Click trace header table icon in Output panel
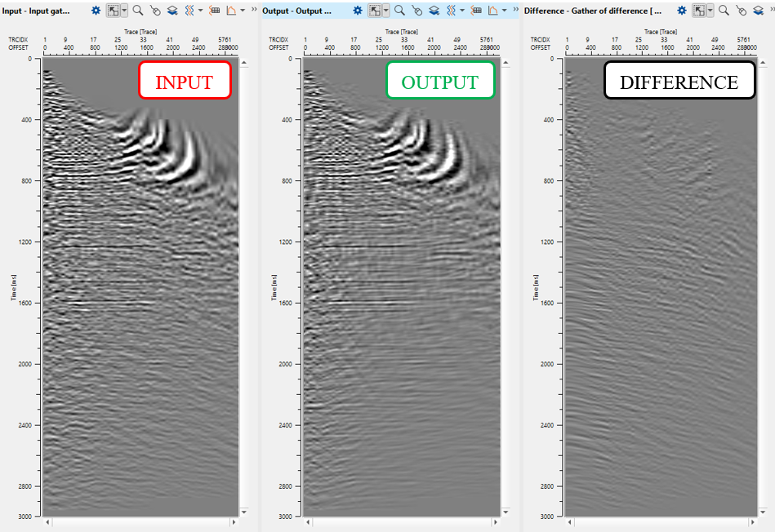This screenshot has width=775, height=532. pos(476,11)
